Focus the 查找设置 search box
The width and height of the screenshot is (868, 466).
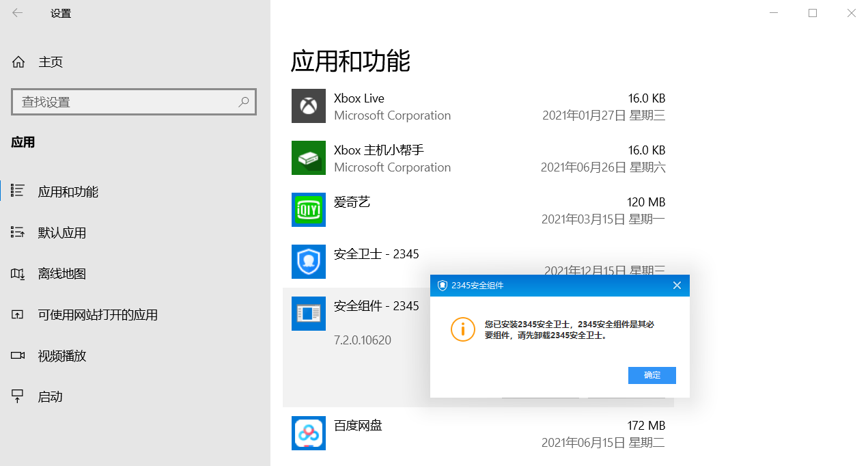(134, 102)
